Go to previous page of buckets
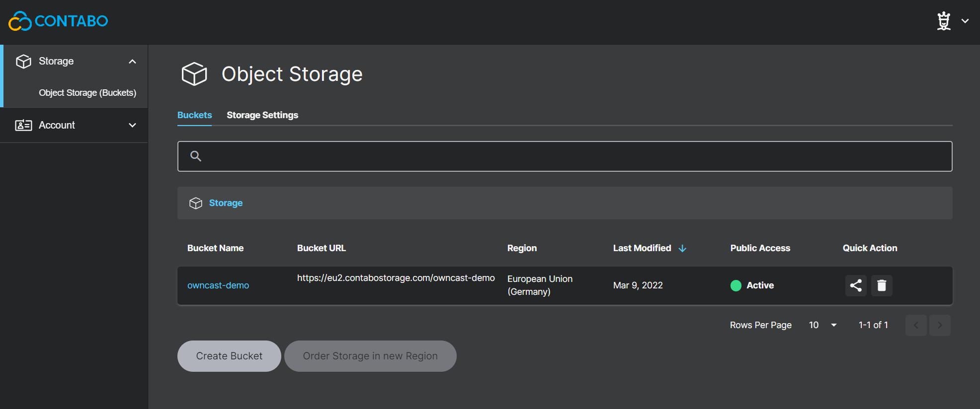Viewport: 980px width, 409px height. pos(916,325)
